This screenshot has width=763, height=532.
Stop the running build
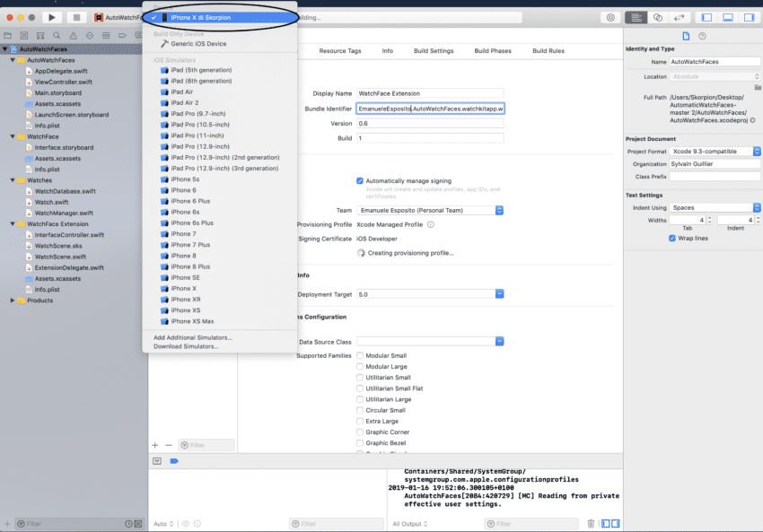(76, 18)
